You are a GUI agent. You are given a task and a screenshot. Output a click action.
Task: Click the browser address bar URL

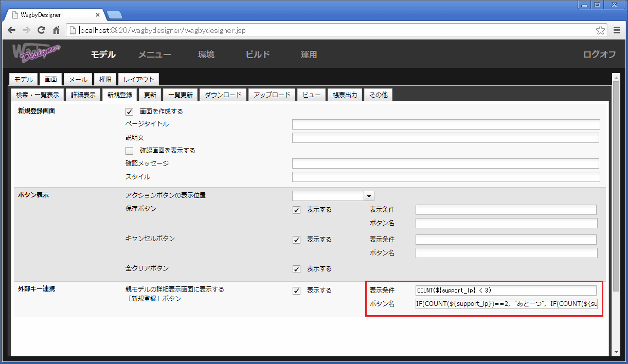click(163, 30)
